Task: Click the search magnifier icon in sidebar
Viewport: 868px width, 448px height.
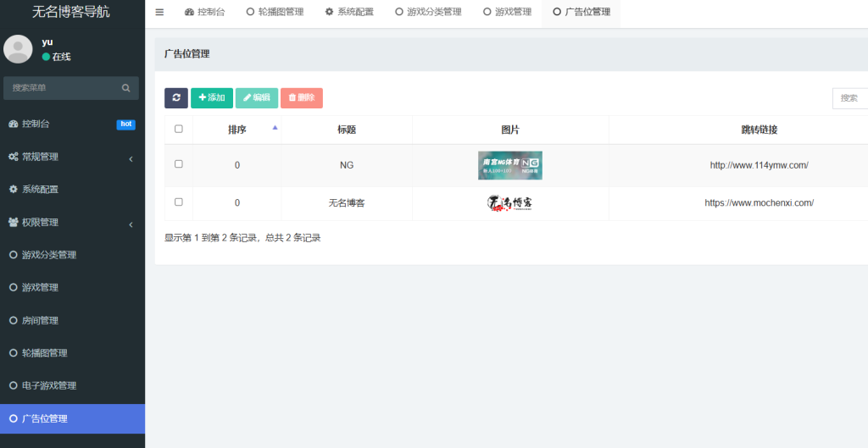Action: point(125,88)
